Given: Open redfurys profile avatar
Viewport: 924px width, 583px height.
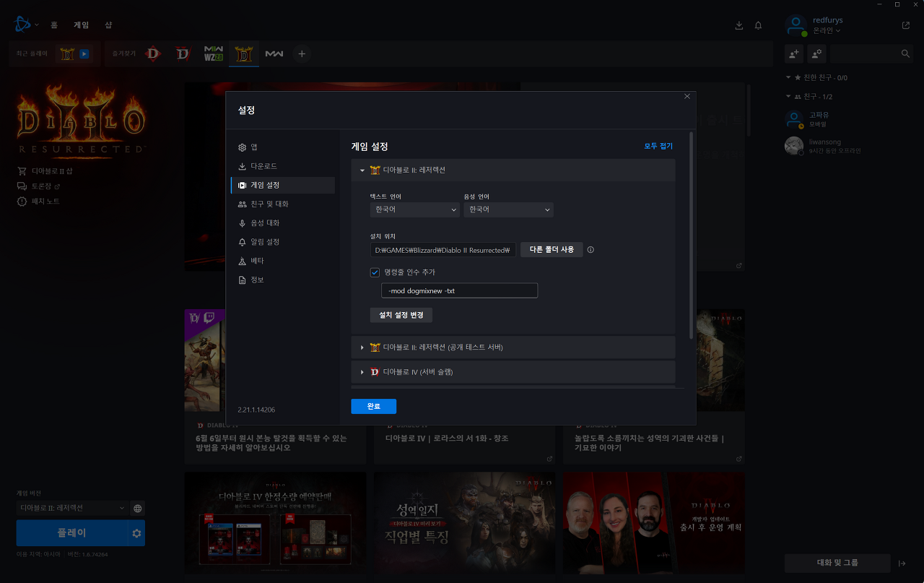Looking at the screenshot, I should [796, 25].
